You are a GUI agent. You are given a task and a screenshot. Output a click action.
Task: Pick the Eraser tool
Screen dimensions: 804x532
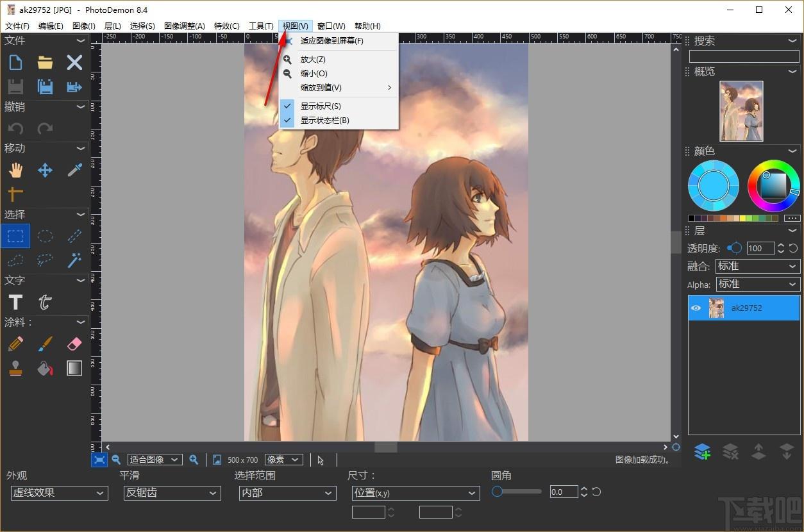tap(74, 344)
